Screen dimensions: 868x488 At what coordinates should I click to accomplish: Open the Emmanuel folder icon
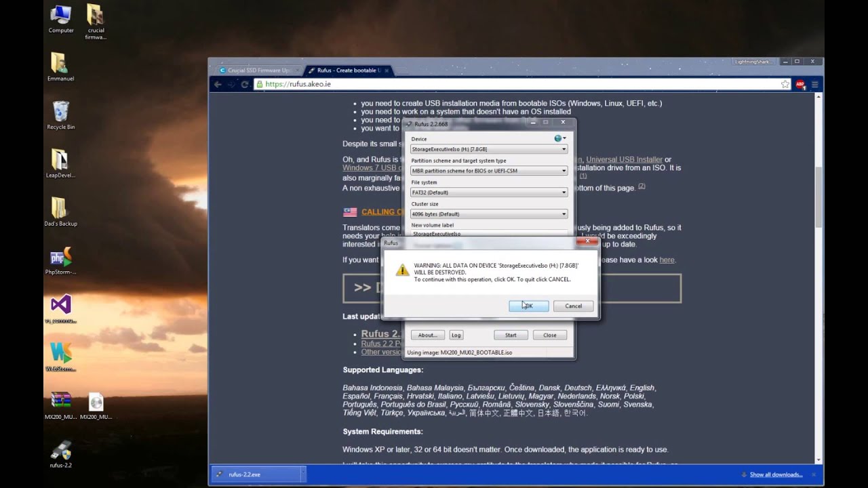click(61, 67)
